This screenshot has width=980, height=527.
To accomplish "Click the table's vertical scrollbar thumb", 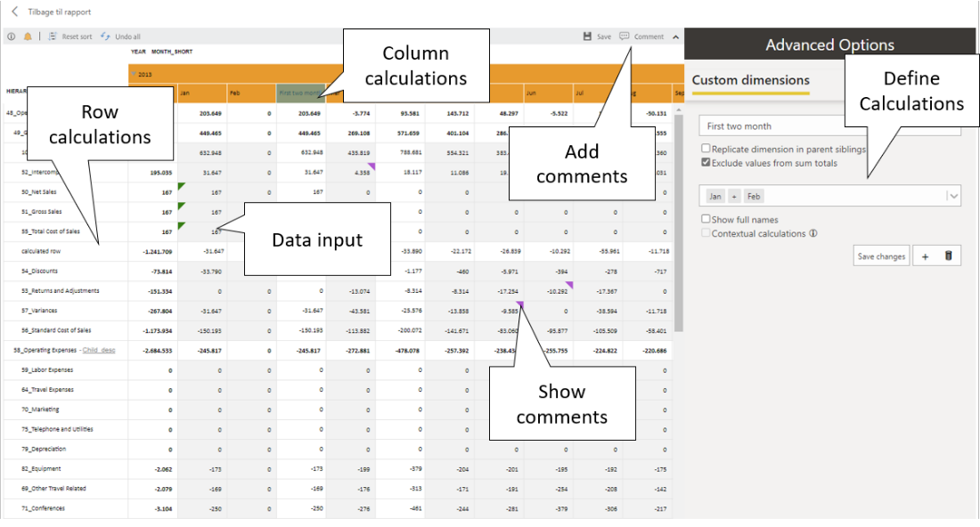I will click(x=679, y=223).
